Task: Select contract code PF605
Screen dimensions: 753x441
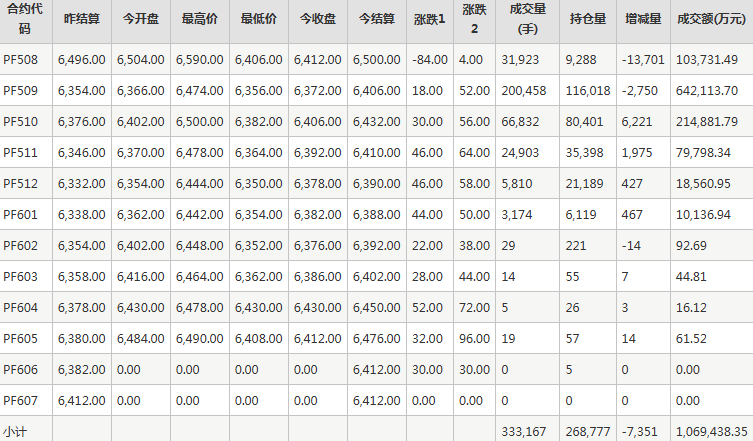Action: pos(20,338)
